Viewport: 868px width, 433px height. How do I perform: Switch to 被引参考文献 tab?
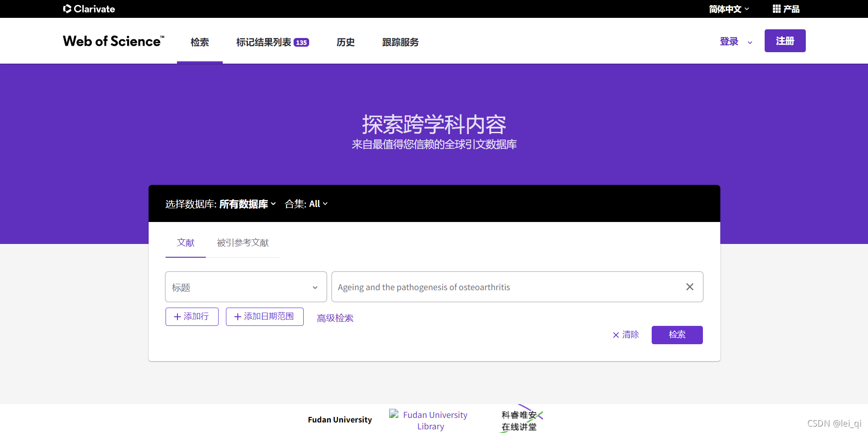243,243
